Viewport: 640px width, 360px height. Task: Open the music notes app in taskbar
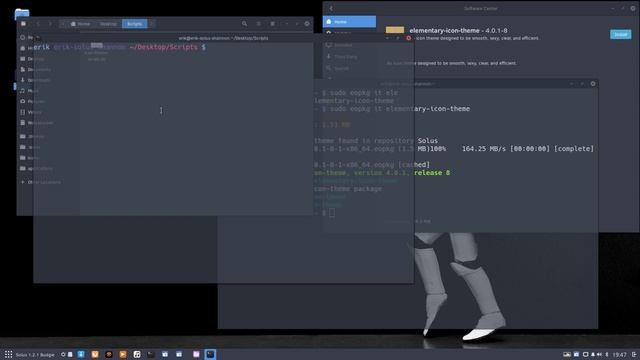pyautogui.click(x=137, y=354)
